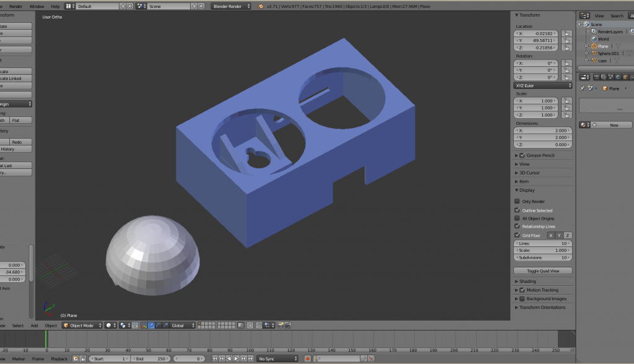This screenshot has height=364, width=634.
Task: Open the Help menu
Action: coord(55,6)
